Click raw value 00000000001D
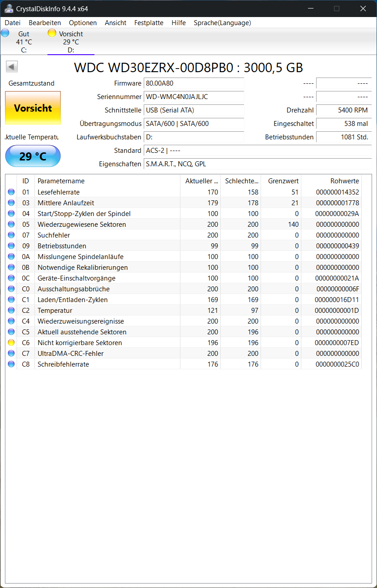The width and height of the screenshot is (377, 588). (x=337, y=311)
